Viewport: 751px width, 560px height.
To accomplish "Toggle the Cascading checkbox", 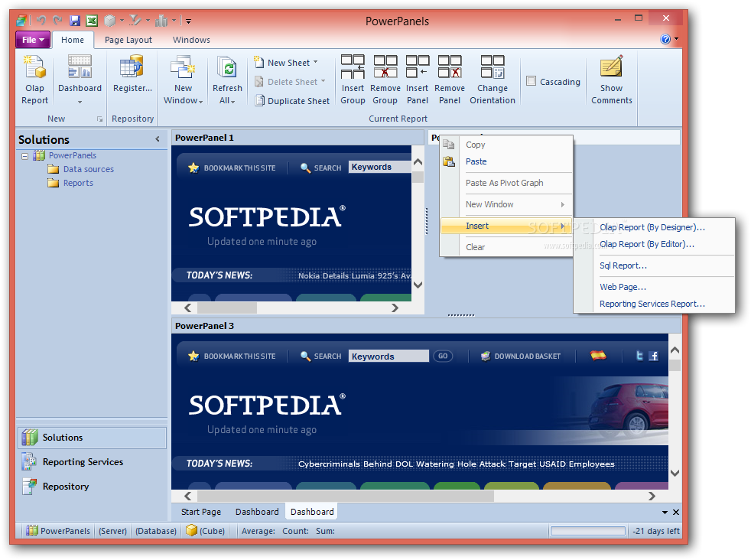I will 531,81.
